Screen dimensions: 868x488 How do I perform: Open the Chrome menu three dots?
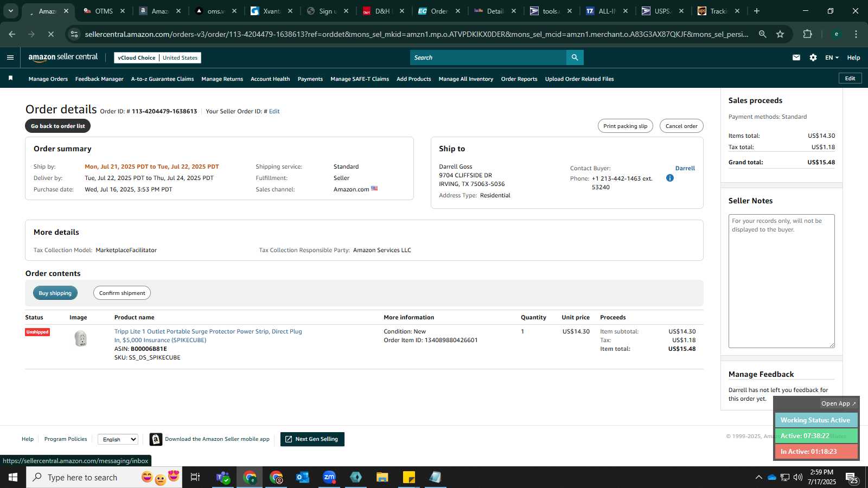pos(856,34)
